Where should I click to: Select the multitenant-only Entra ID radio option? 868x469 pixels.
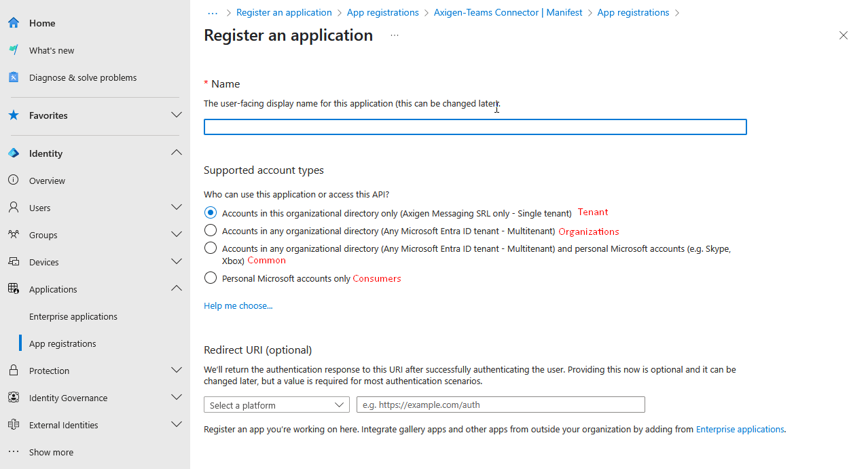pyautogui.click(x=211, y=231)
